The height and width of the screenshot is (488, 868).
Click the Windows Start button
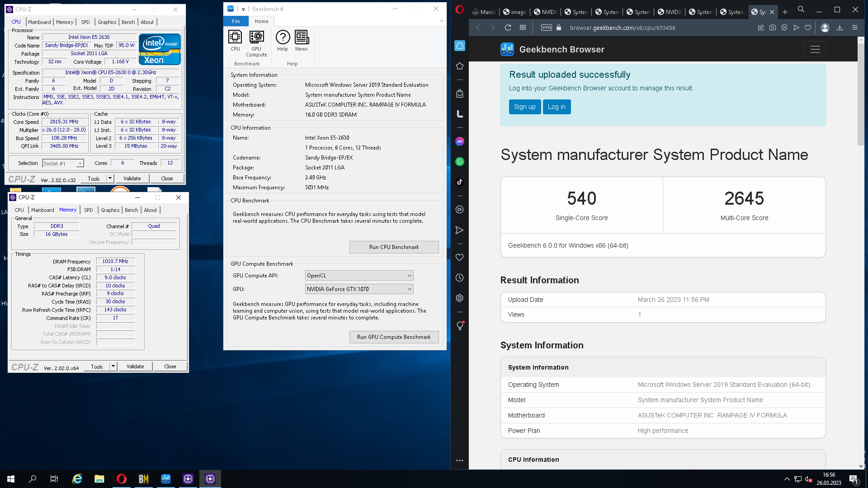pos(11,479)
